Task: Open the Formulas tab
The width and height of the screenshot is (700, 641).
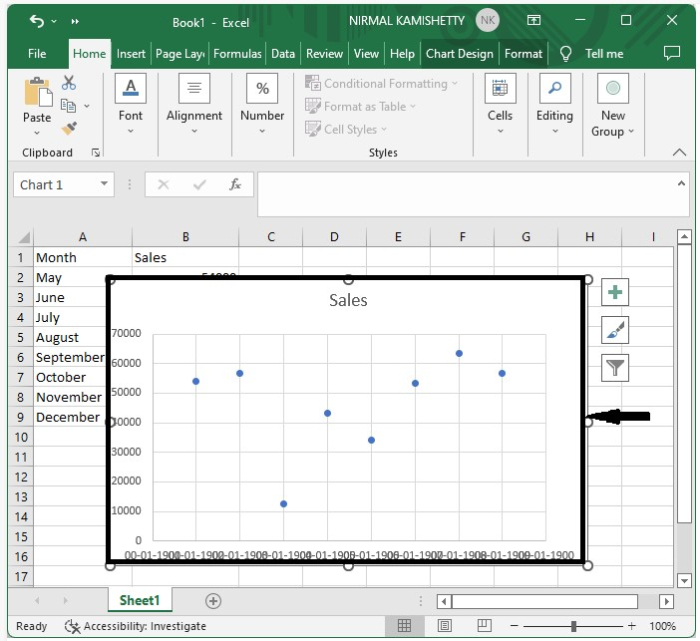Action: (x=237, y=54)
